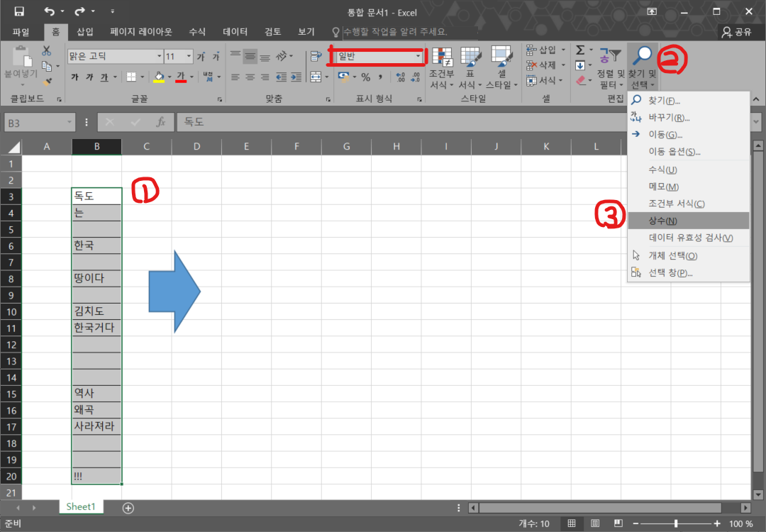766x532 pixels.
Task: Click the comma style icon
Action: click(381, 77)
